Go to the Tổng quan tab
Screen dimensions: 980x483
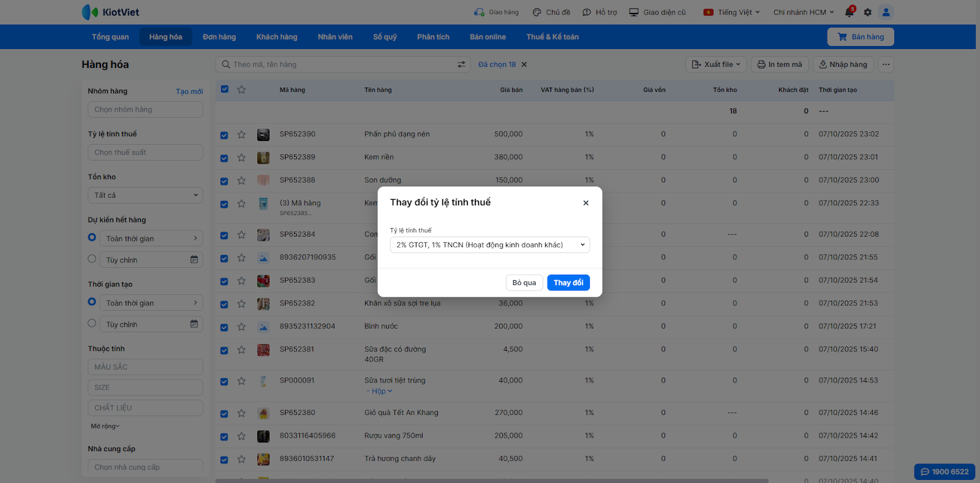click(110, 37)
